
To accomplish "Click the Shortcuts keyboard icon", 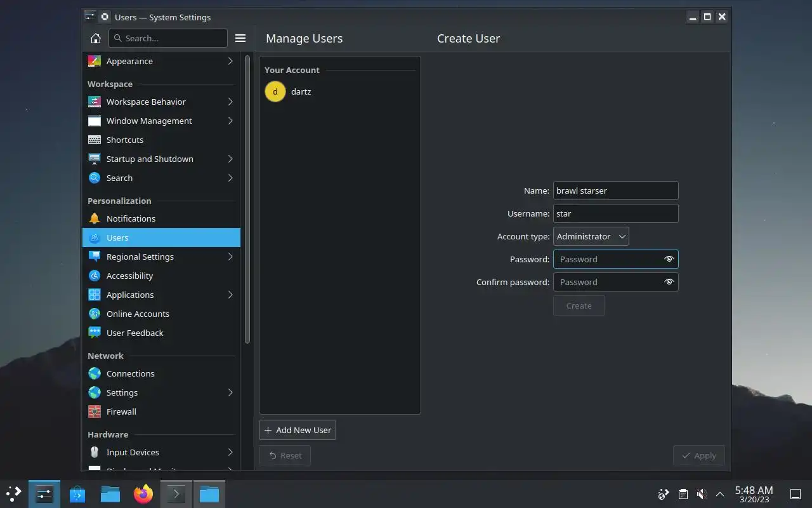I will click(95, 140).
